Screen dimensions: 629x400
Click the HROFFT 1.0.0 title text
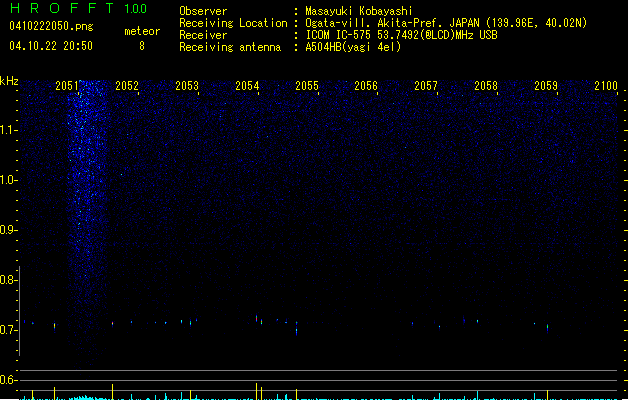coord(79,8)
